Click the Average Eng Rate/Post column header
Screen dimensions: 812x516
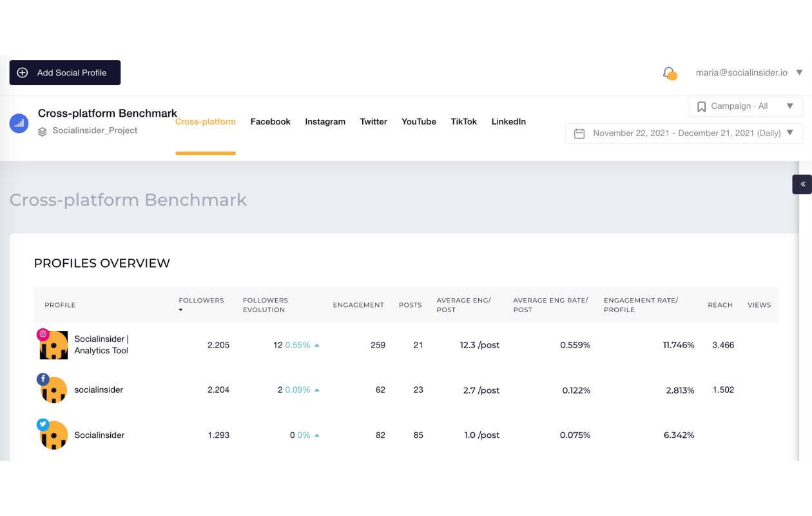coord(551,305)
